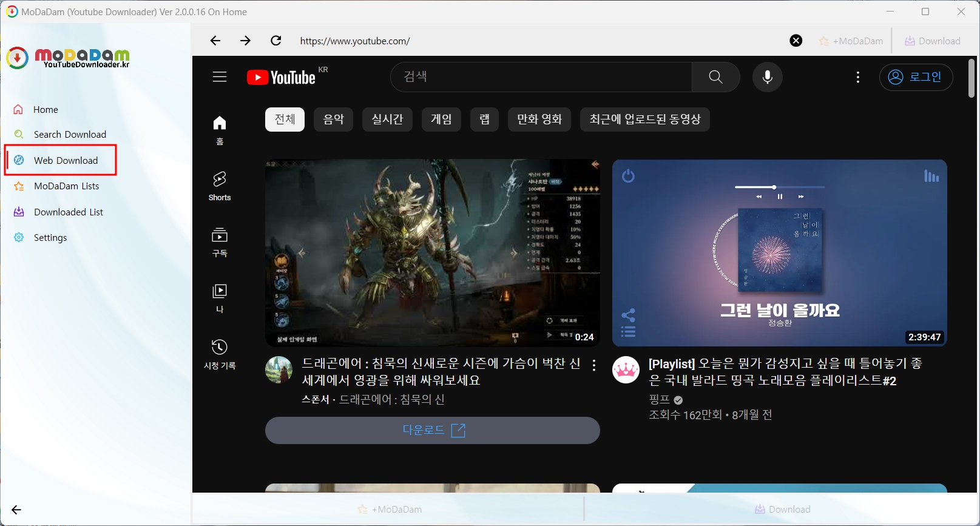980x526 pixels.
Task: Select the 실시간 filter chip
Action: click(387, 120)
